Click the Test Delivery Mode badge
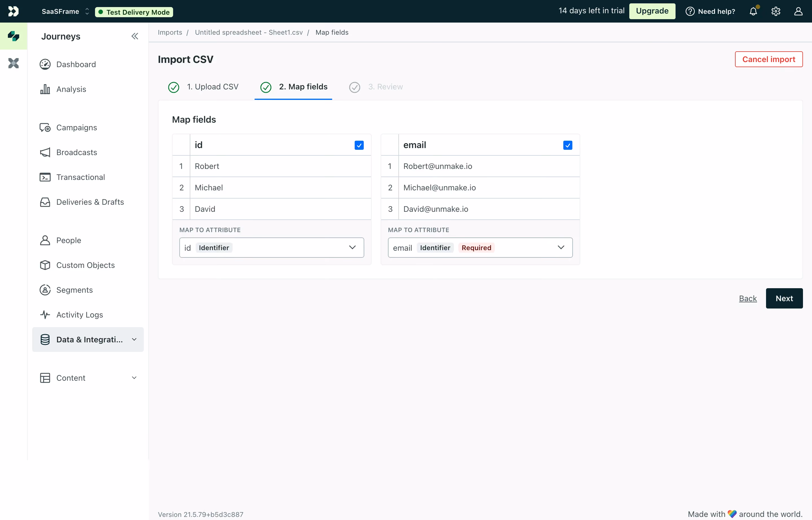The width and height of the screenshot is (812, 520). (x=134, y=12)
